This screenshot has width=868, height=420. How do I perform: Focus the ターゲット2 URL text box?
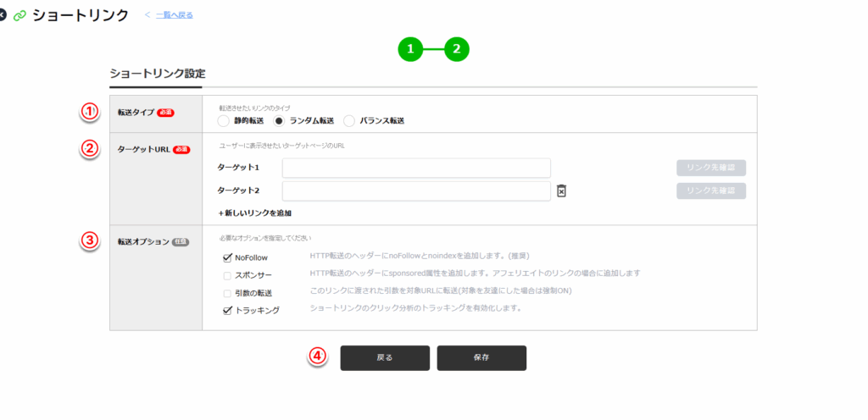tap(416, 191)
